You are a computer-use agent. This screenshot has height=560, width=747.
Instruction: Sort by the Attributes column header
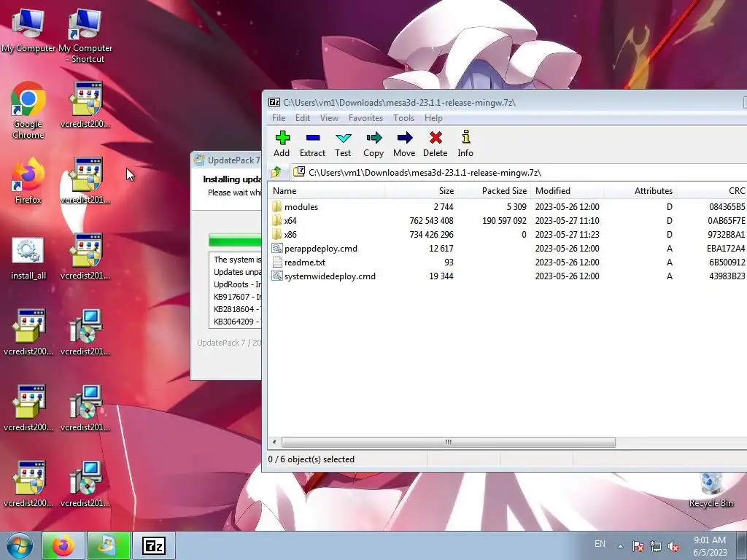640,191
